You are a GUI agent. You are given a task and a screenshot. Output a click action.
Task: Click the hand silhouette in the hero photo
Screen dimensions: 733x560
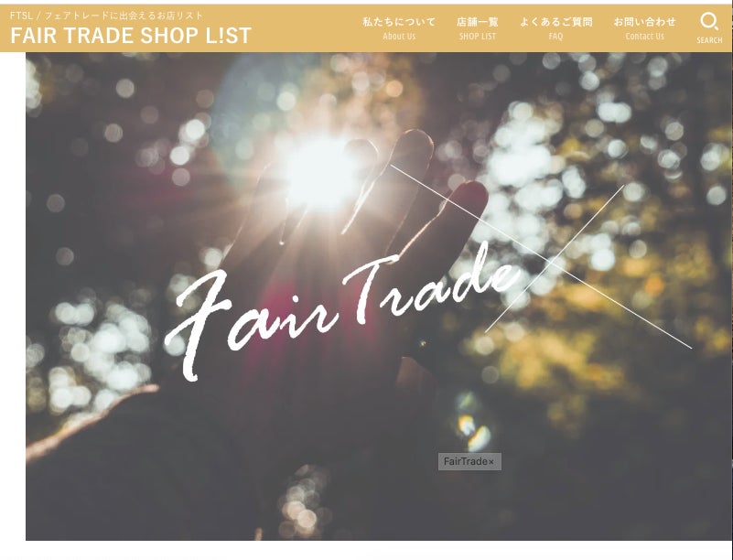[x=328, y=281]
